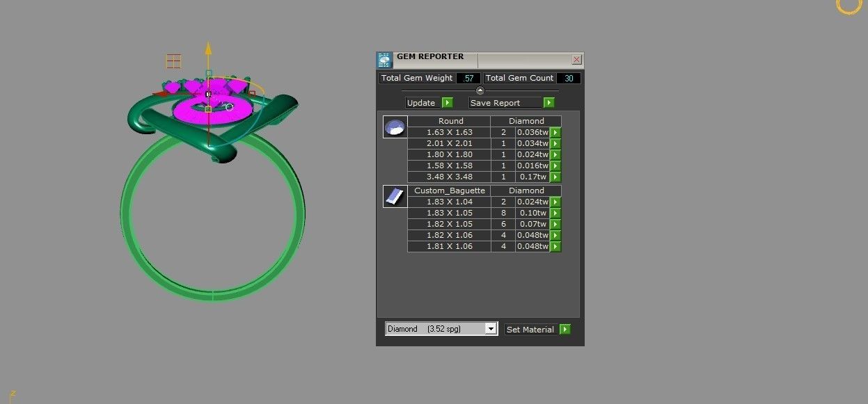Click the 0.07tw weight value
Viewport: 868px width, 404px height.
coord(532,224)
